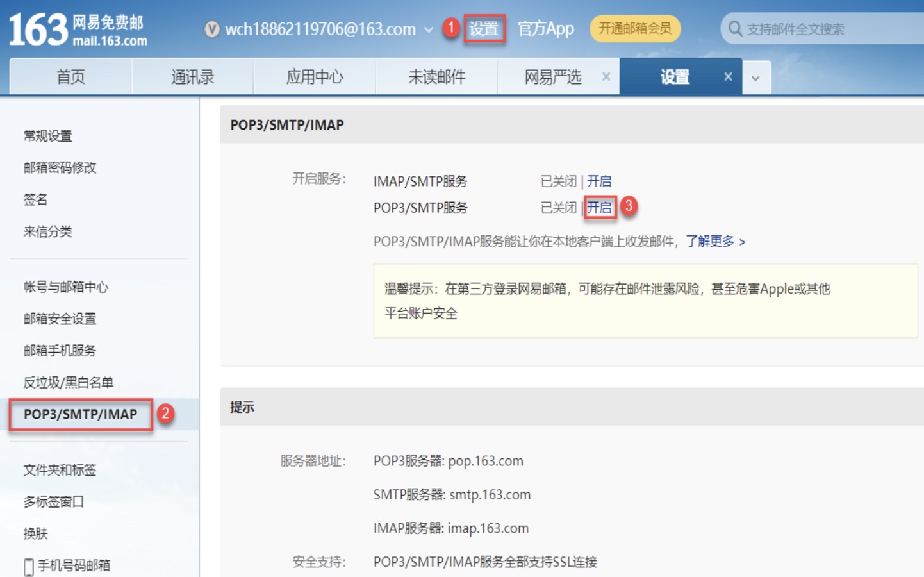Select 手机号码邮箱 in the sidebar
This screenshot has width=924, height=577.
click(x=74, y=565)
